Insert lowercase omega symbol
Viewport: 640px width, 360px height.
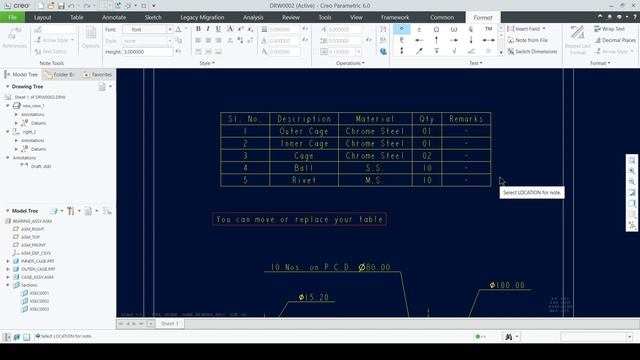tap(454, 29)
